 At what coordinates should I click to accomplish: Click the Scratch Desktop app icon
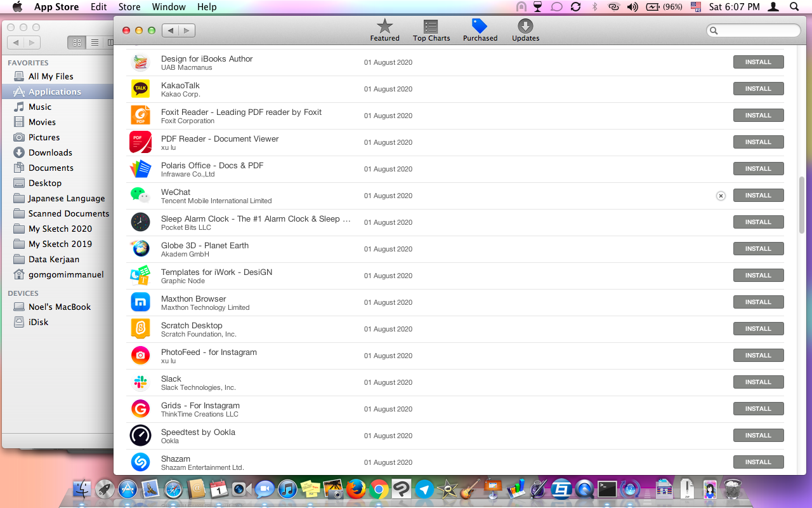140,329
